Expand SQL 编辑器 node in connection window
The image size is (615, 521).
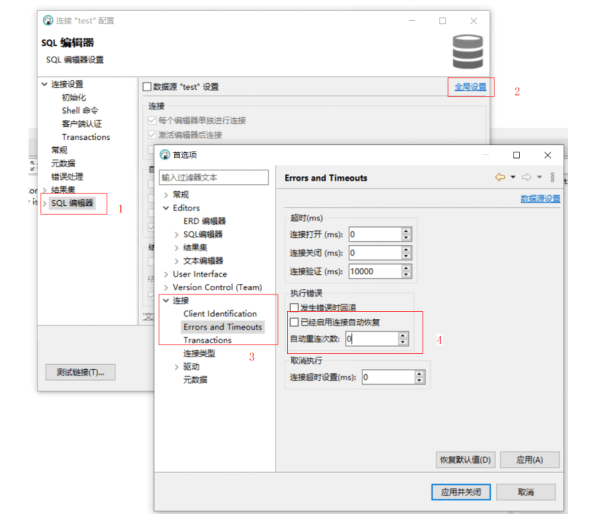tap(44, 203)
